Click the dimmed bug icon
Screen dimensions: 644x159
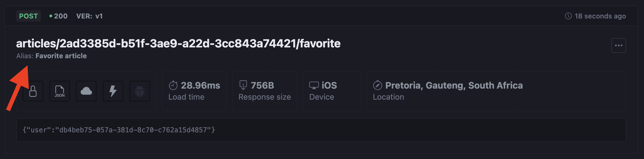(x=140, y=91)
